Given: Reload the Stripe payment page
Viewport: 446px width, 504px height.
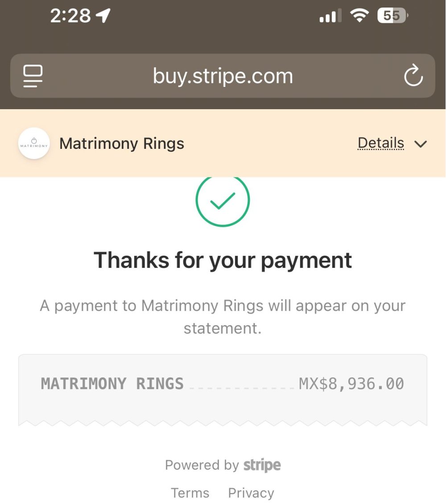Looking at the screenshot, I should [413, 76].
